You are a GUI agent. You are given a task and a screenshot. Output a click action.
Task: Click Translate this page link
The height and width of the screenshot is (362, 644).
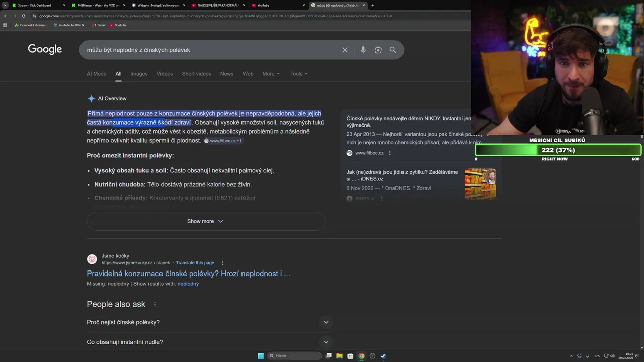point(195,263)
